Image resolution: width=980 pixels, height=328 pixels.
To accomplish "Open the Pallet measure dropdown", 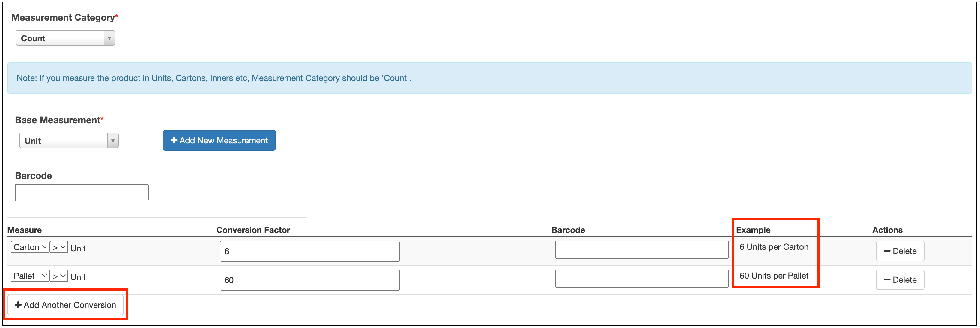I will coord(30,276).
